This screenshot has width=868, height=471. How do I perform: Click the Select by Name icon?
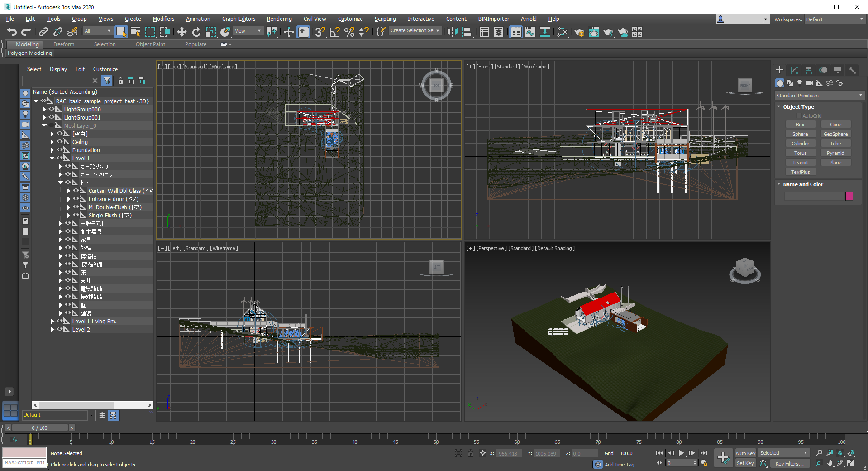pyautogui.click(x=135, y=32)
